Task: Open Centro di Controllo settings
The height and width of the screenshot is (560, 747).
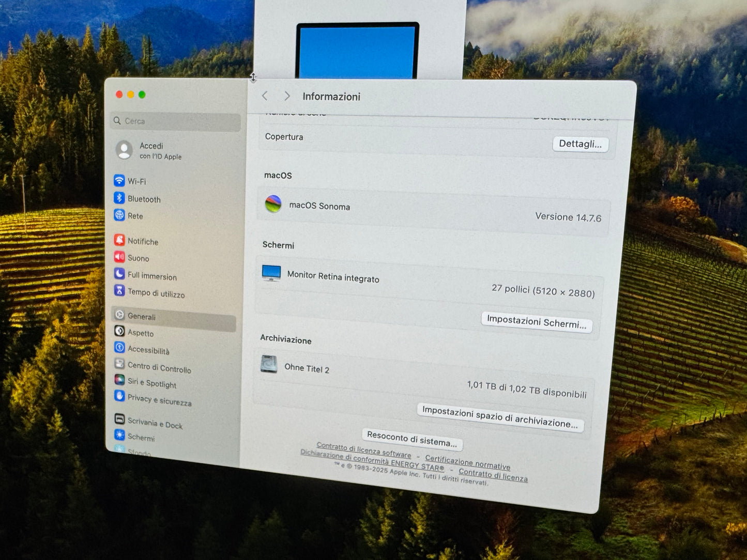Action: pyautogui.click(x=159, y=368)
